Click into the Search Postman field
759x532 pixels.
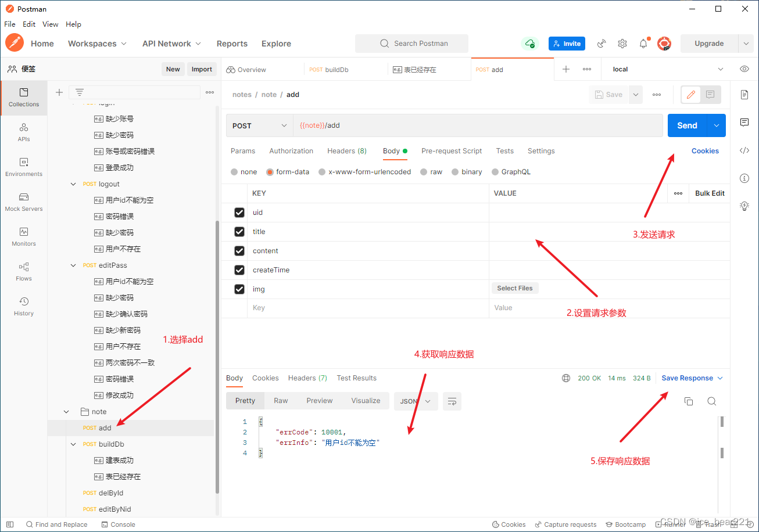(411, 44)
